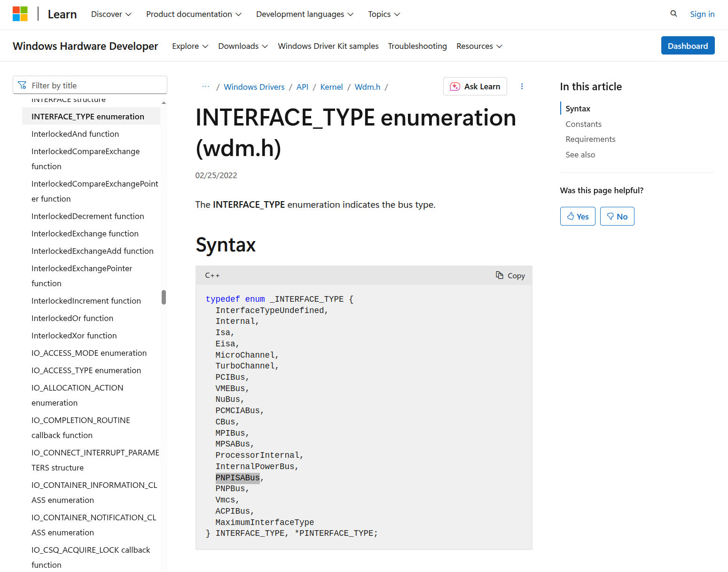Image resolution: width=728 pixels, height=572 pixels.
Task: Expand the Development languages menu
Action: tap(305, 14)
